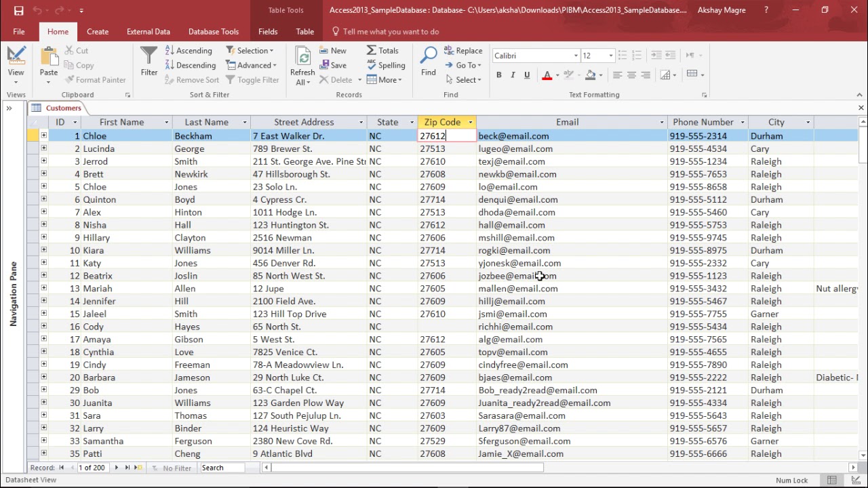
Task: Click Remove Sort
Action: point(192,80)
